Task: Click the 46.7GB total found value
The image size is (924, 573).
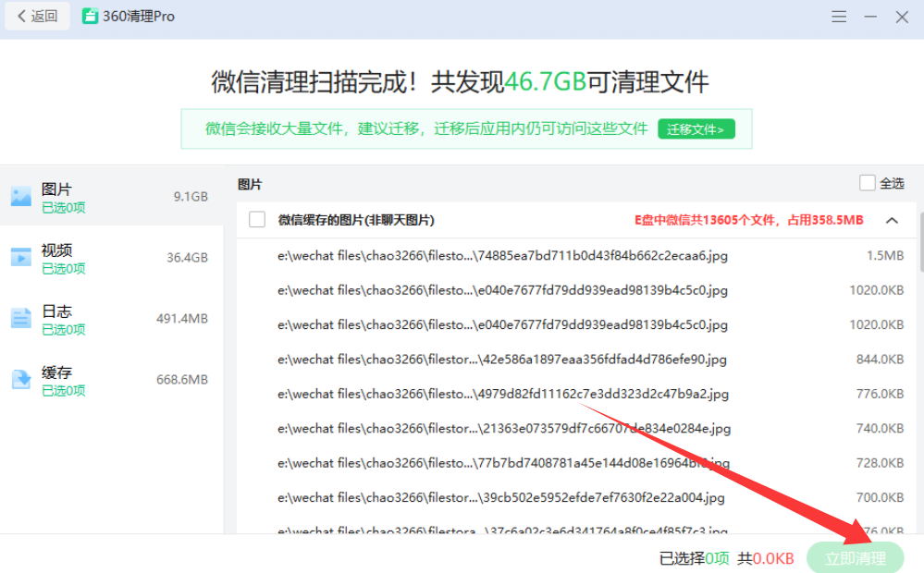Action: 545,82
